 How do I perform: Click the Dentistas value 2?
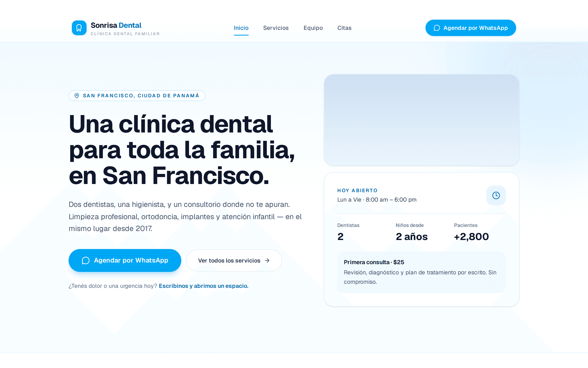point(340,237)
